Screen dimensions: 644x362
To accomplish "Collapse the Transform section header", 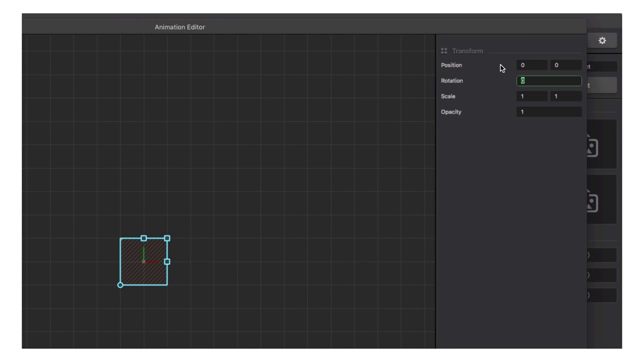I will pos(467,51).
